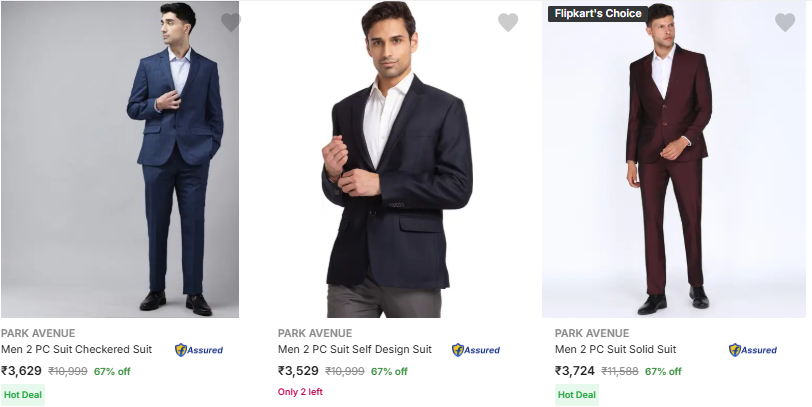Add Solid Suit to wishlist via heart
The width and height of the screenshot is (812, 407).
click(785, 22)
